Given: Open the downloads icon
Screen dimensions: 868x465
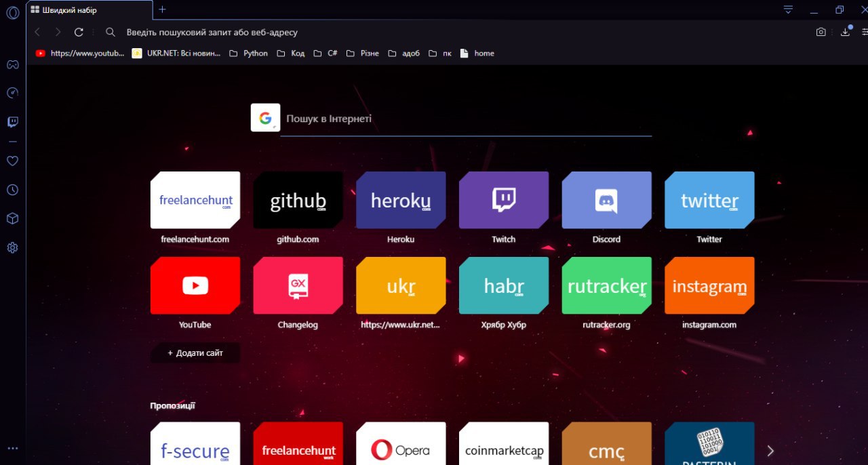Looking at the screenshot, I should 846,32.
